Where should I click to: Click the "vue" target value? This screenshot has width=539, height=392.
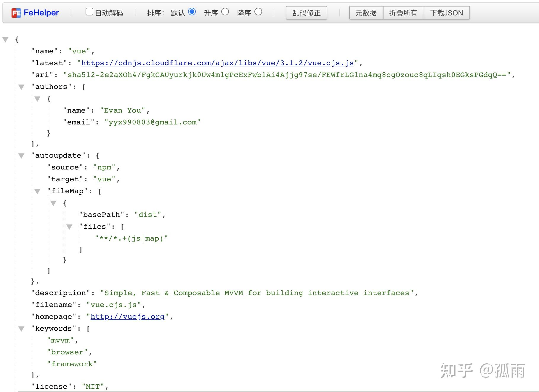coord(104,179)
